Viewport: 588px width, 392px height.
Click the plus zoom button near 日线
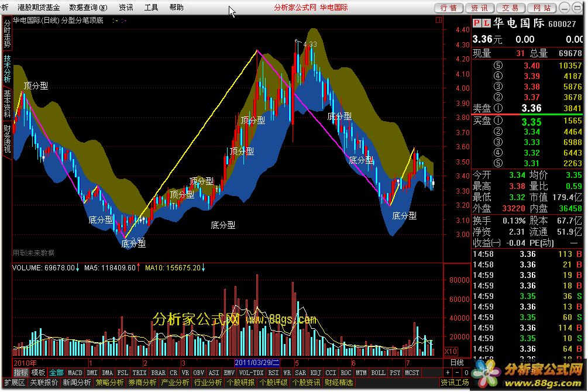[x=448, y=373]
